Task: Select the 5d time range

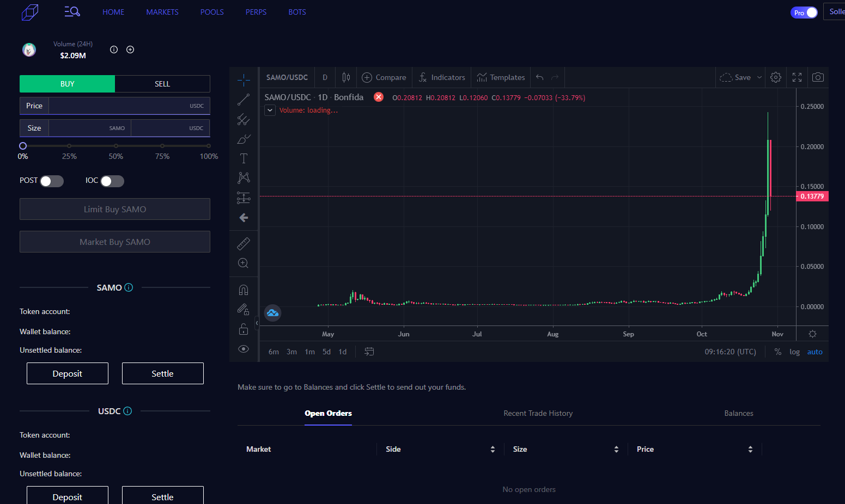Action: click(x=327, y=352)
